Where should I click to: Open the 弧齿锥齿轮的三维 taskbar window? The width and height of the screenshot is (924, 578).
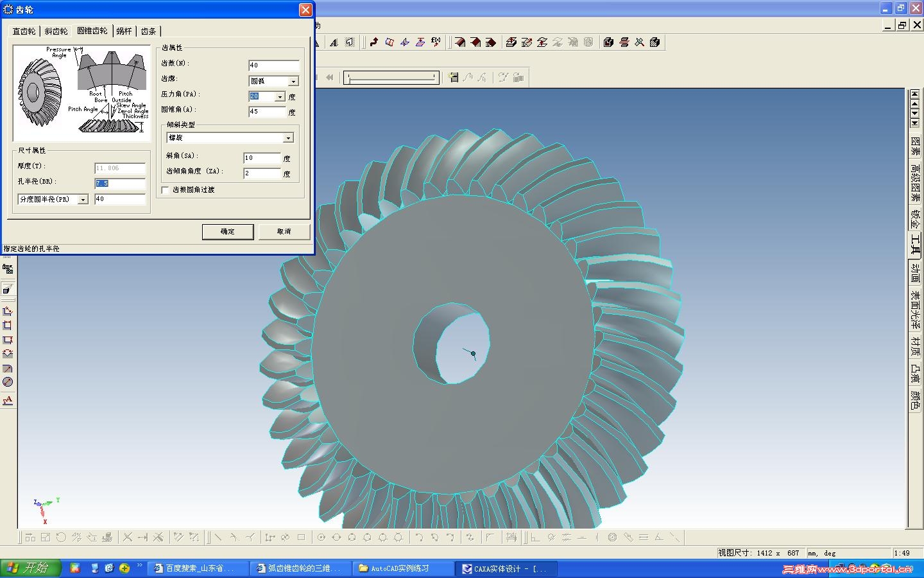pos(301,568)
